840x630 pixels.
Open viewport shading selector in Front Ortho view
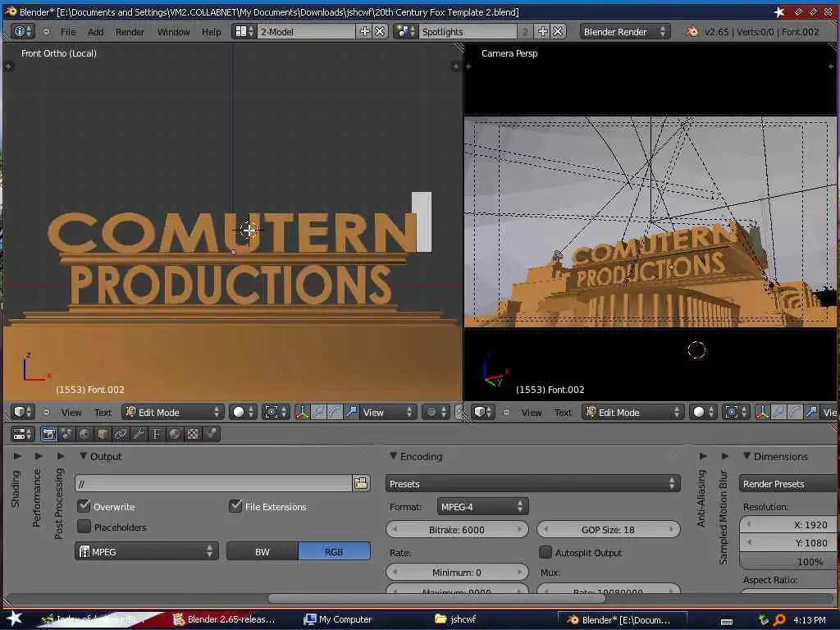coord(243,412)
